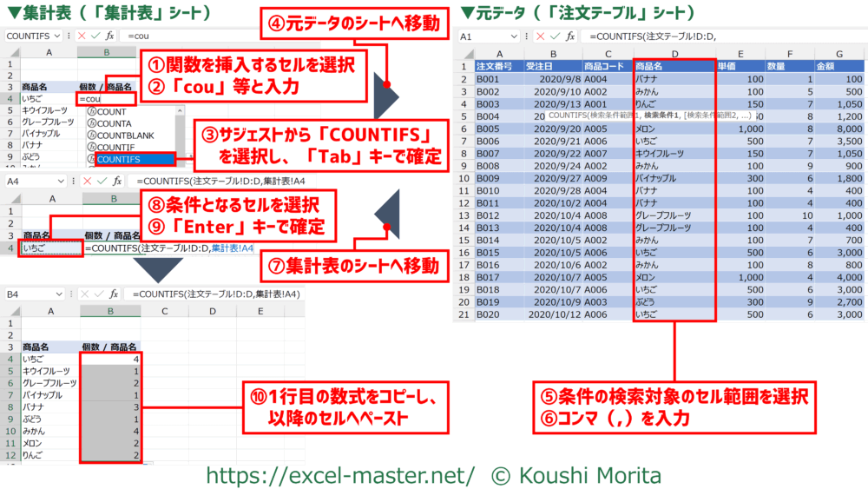Click the green checkmark enter icon beside the A1 name box
Screen dimensions: 868x489
(554, 37)
